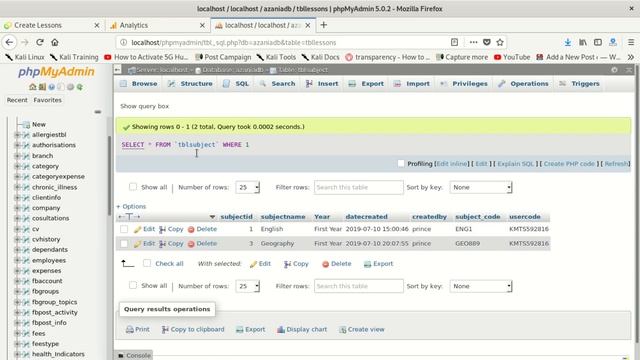Click red Delete icon for English row

(191, 229)
